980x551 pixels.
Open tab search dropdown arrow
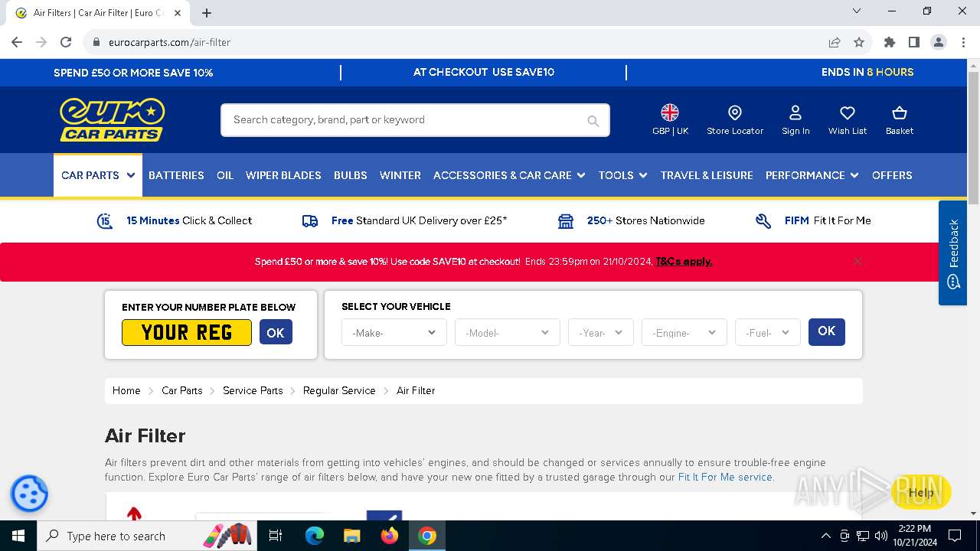click(x=857, y=11)
